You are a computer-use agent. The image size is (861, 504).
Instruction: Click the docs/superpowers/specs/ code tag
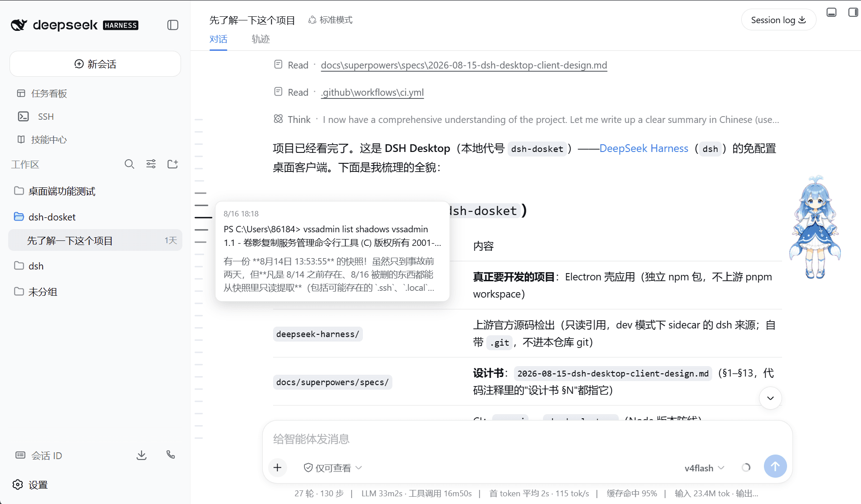click(333, 382)
